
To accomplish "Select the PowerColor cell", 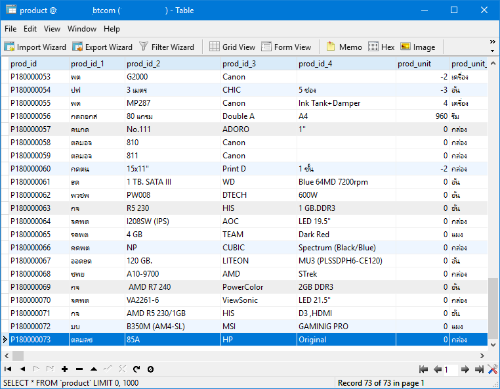I will 258,287.
